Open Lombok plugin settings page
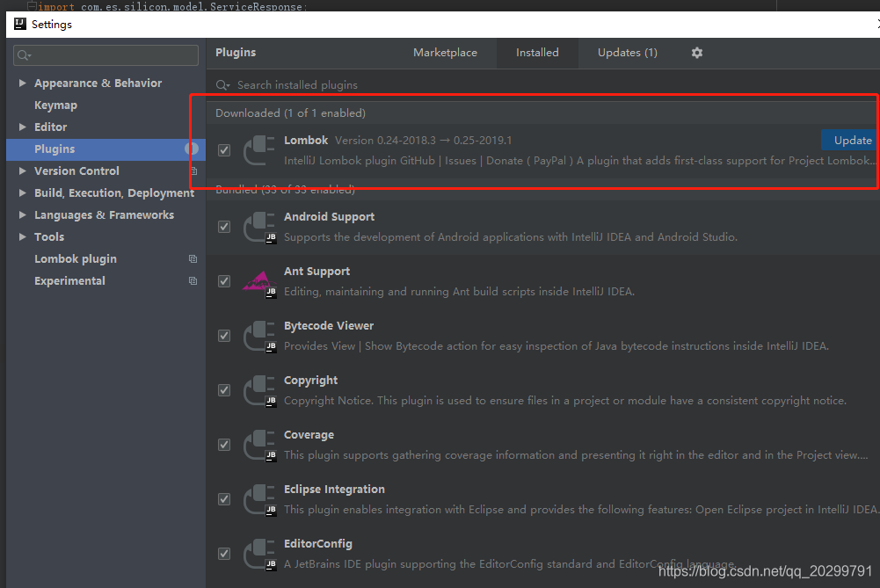 [x=76, y=258]
